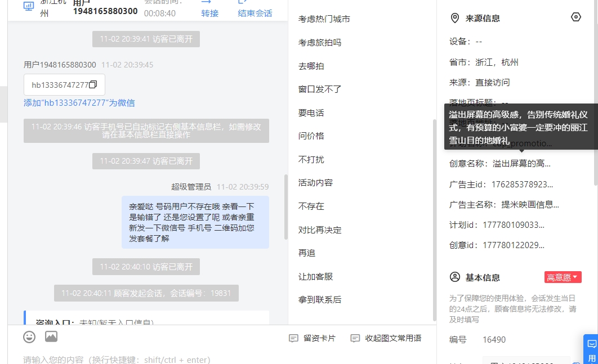Click system notice 顾客发起会话 会话编号 19831
The height and width of the screenshot is (364, 598).
tap(146, 293)
